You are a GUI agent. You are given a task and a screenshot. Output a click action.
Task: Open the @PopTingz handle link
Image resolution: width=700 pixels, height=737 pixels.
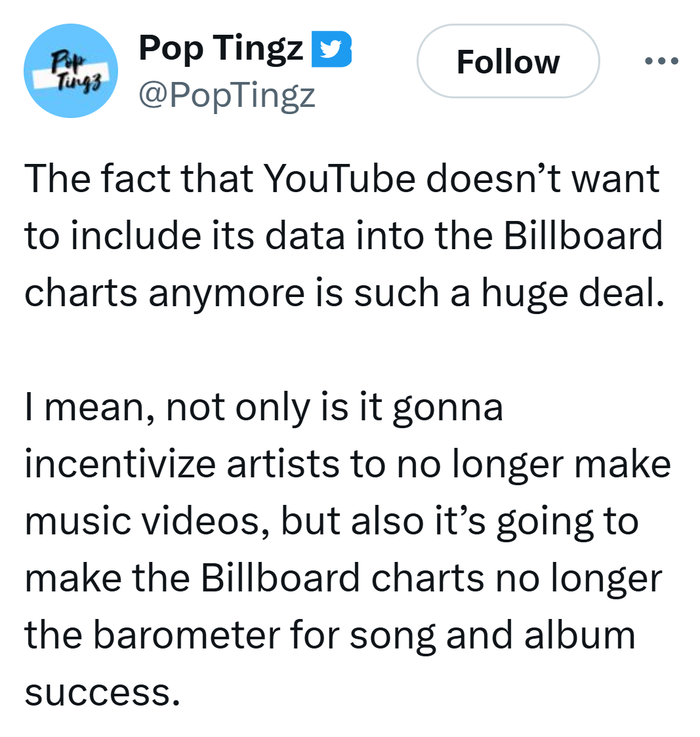pos(226,96)
